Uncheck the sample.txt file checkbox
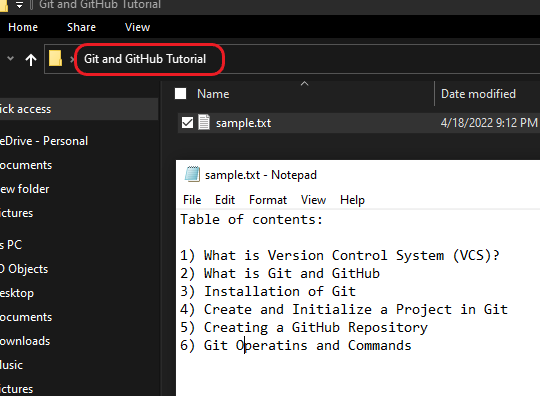Screen dimensions: 540x396 click(x=187, y=123)
